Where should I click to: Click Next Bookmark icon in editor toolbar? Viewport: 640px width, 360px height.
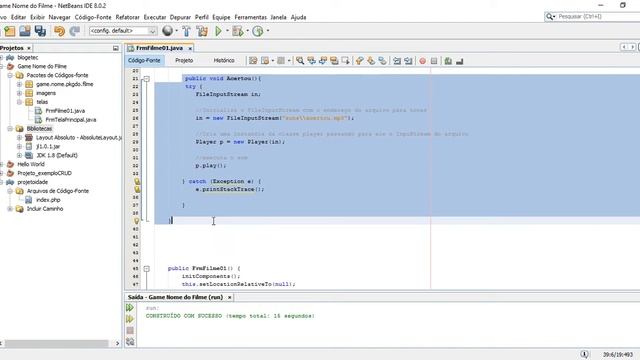coord(371,61)
